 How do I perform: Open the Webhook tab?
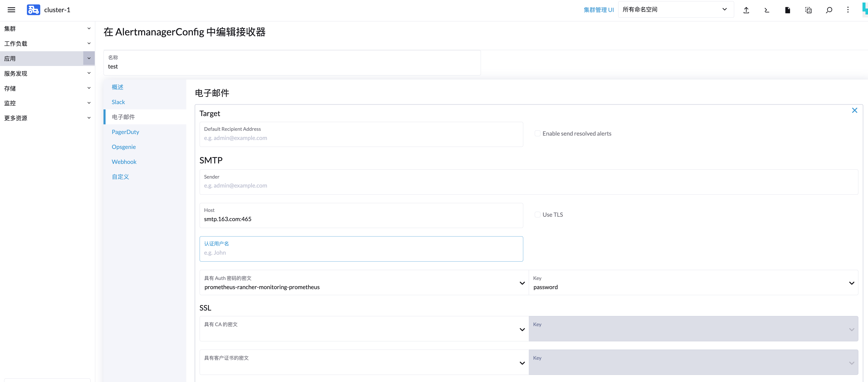124,162
